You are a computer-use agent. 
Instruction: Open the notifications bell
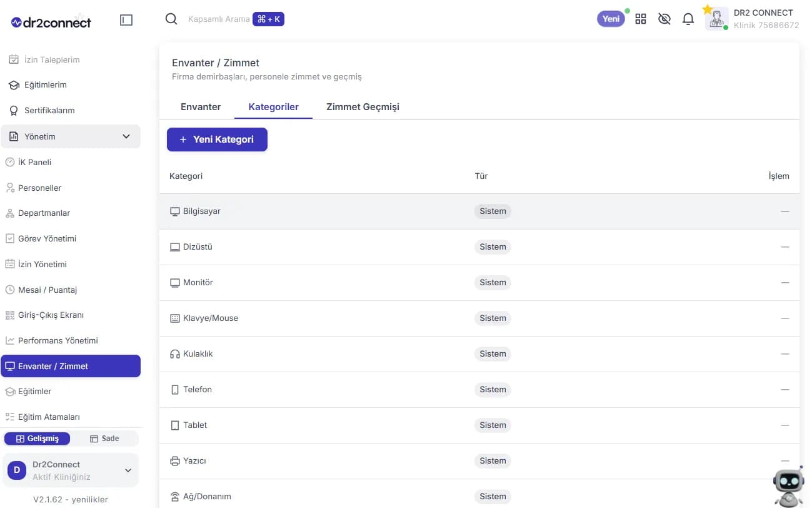pos(688,19)
